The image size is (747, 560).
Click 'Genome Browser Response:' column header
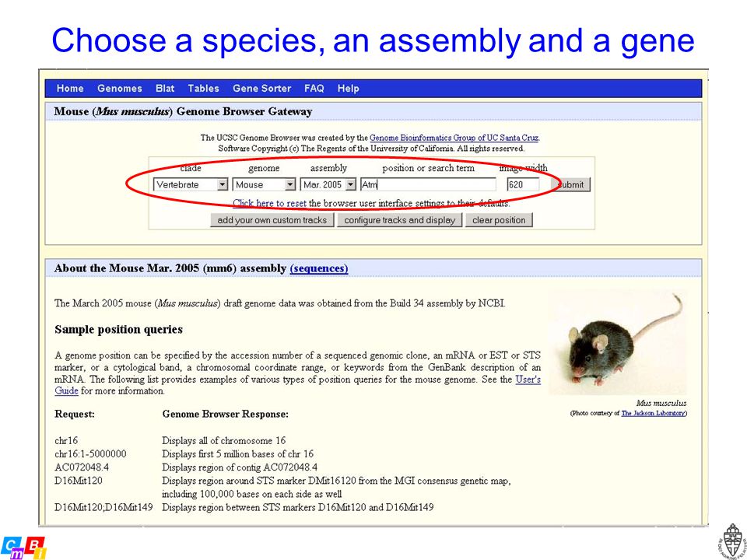point(226,415)
